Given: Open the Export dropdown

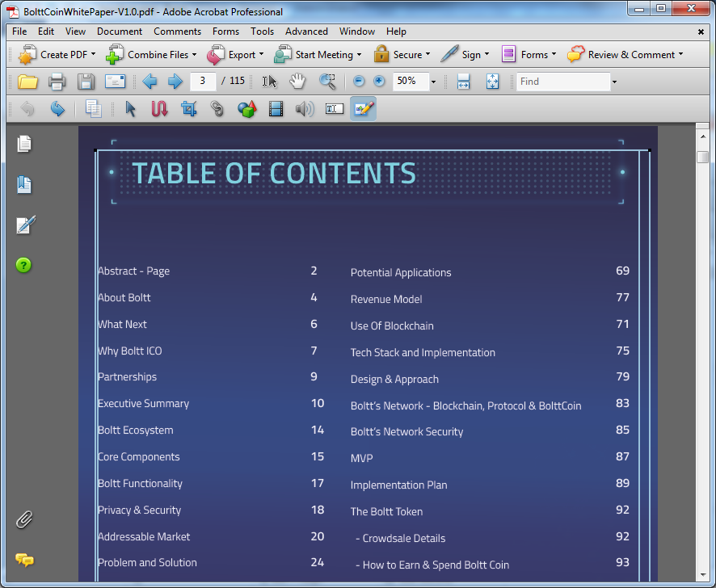Looking at the screenshot, I should coord(234,55).
